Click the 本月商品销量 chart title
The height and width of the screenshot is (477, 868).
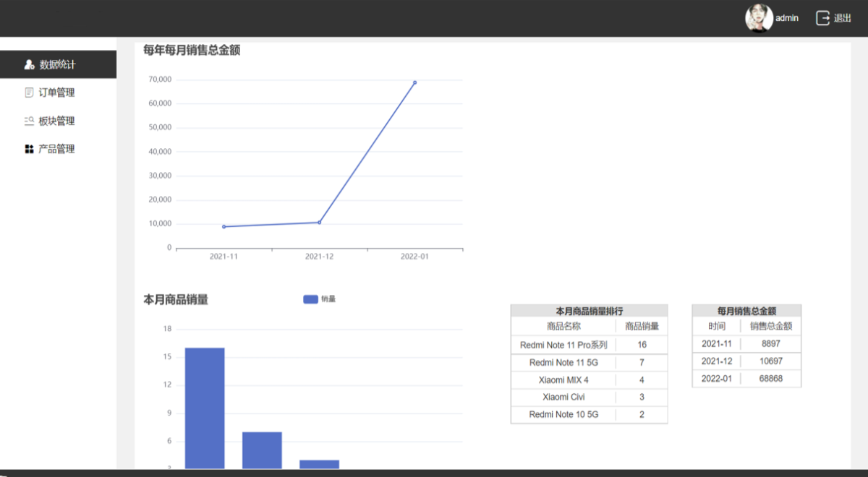tap(176, 299)
